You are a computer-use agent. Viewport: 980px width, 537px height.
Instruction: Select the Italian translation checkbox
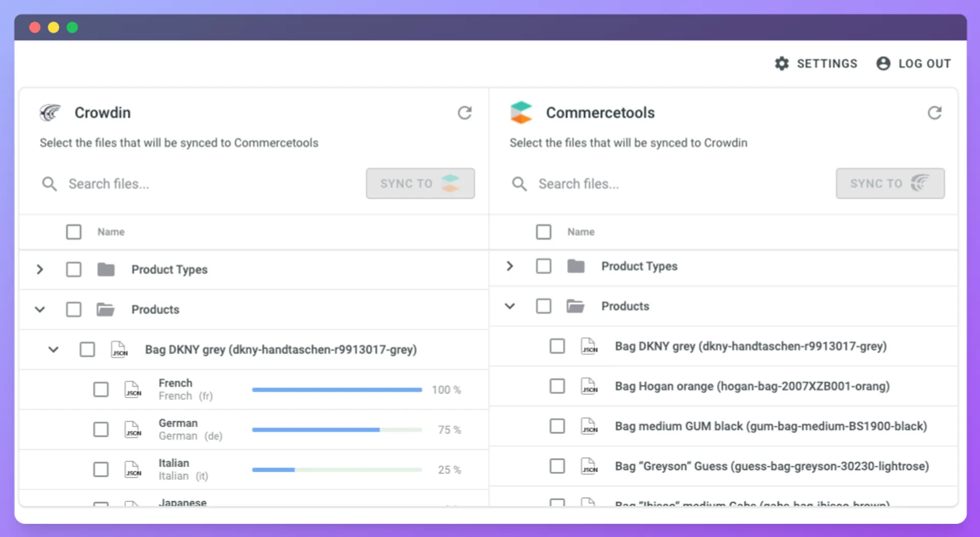coord(101,469)
